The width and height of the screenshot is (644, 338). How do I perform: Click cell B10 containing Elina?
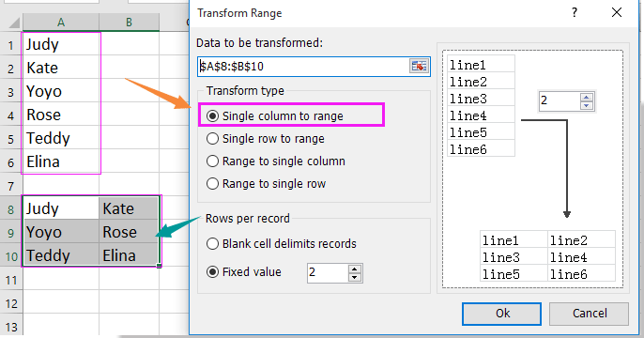point(129,255)
